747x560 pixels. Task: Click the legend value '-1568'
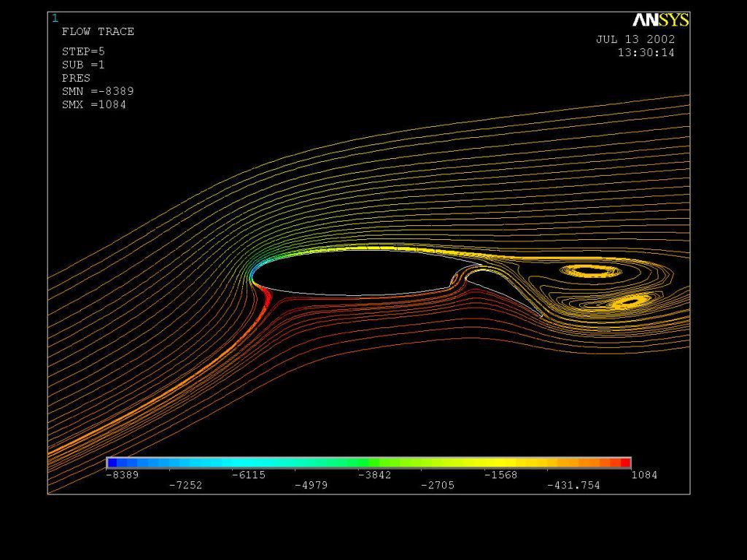tap(500, 475)
